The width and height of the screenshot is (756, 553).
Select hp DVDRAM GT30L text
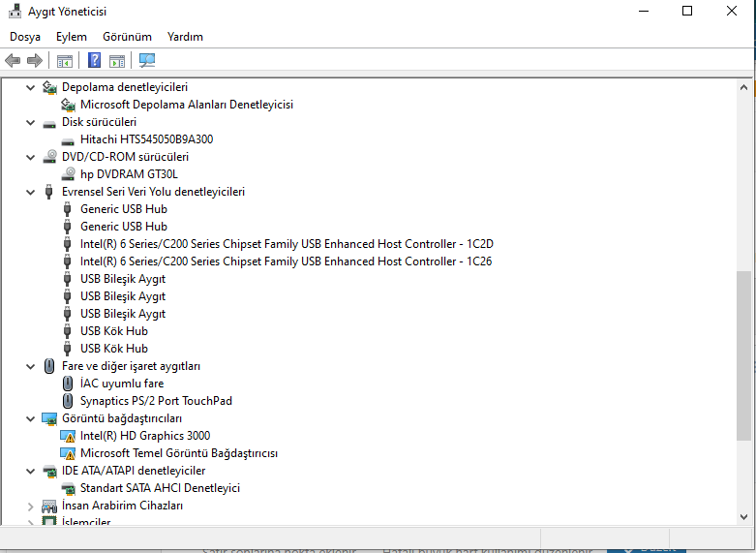point(129,174)
